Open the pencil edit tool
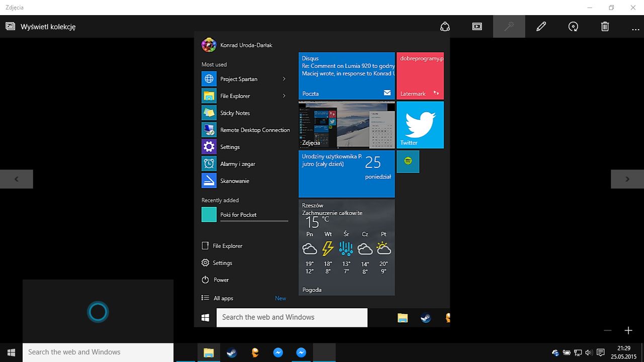 pyautogui.click(x=541, y=27)
